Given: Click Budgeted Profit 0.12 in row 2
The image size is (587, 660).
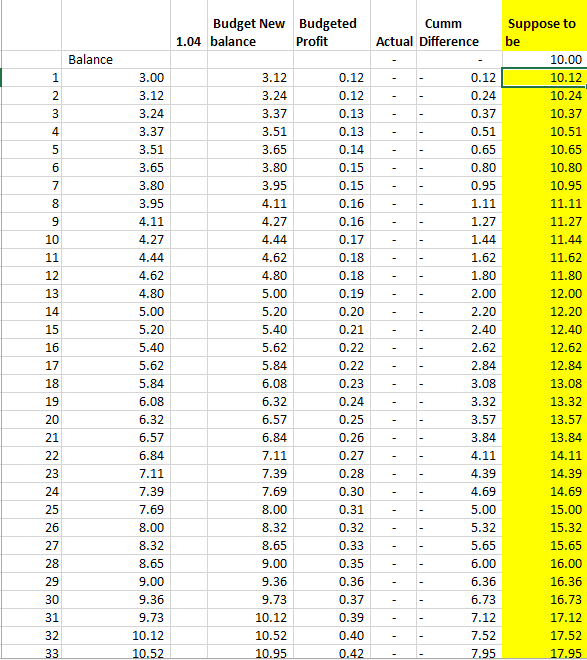Looking at the screenshot, I should pyautogui.click(x=332, y=96).
